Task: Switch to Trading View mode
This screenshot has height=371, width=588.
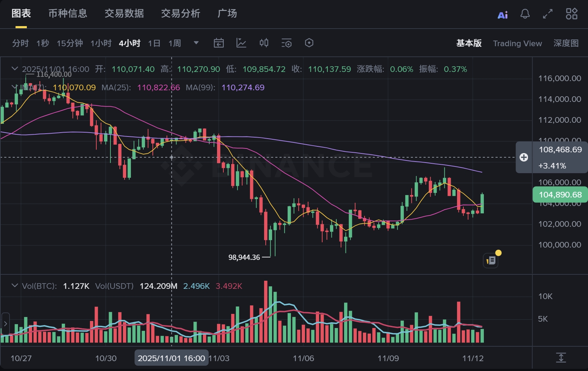Action: [517, 43]
